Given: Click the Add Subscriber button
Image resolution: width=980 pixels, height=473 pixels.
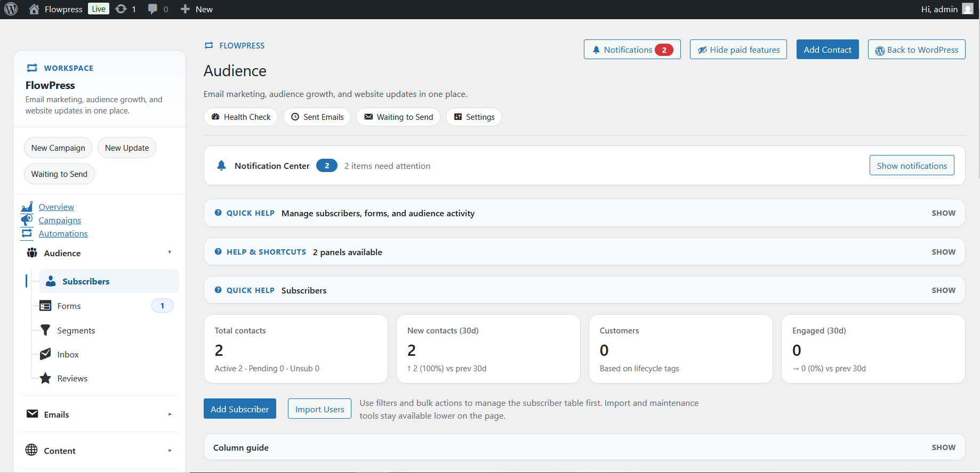Looking at the screenshot, I should tap(240, 409).
